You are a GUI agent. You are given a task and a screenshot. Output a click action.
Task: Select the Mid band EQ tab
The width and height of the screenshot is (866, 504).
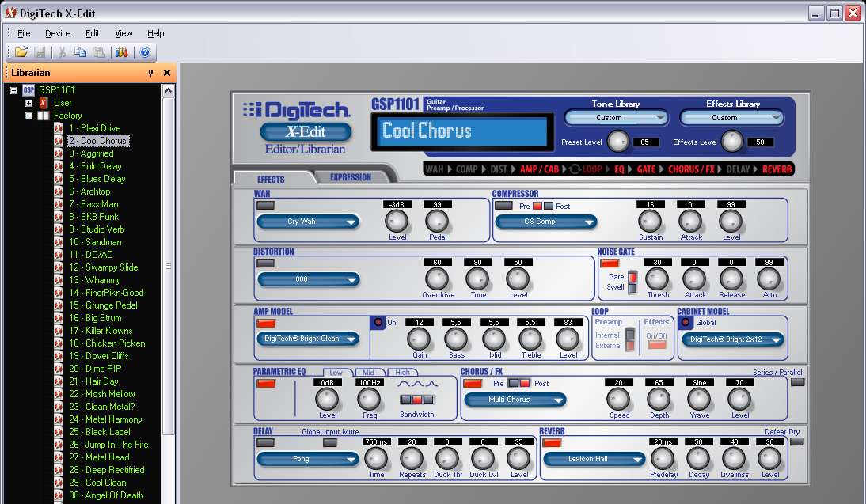tap(369, 373)
